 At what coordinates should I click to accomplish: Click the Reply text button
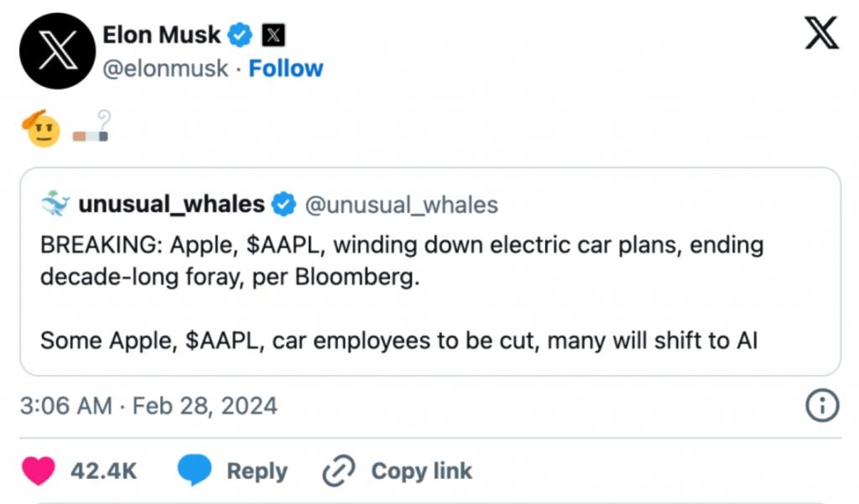(257, 471)
